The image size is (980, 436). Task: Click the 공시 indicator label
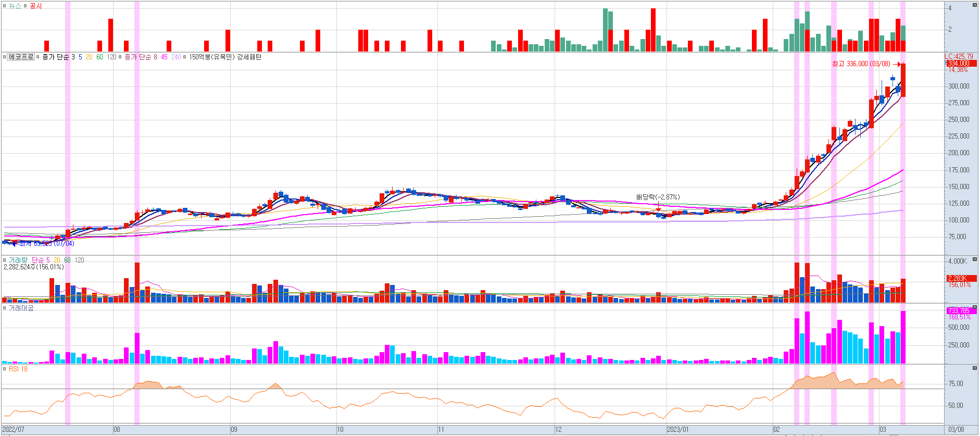coord(36,6)
